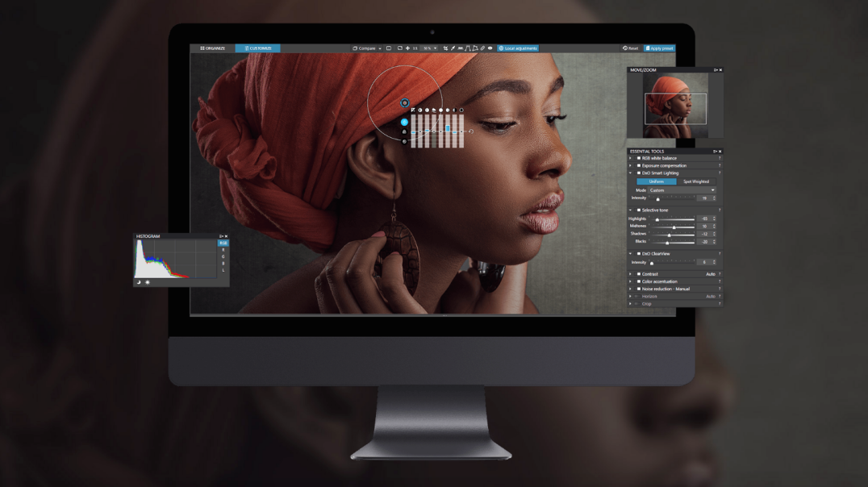Click the Highlights slider handle
The height and width of the screenshot is (487, 868).
click(x=657, y=219)
